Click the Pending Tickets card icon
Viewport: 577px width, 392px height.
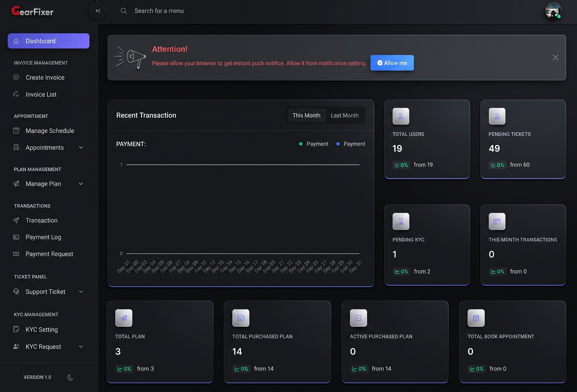pyautogui.click(x=497, y=116)
